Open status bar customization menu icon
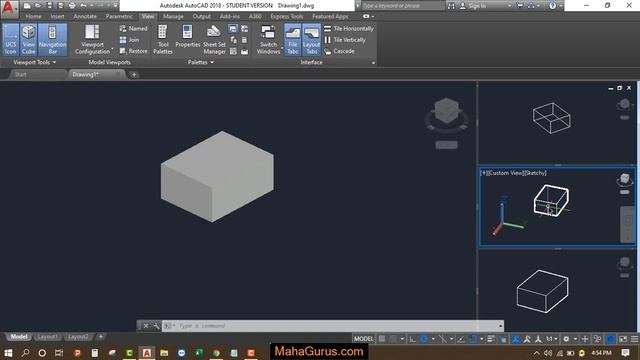 pyautogui.click(x=635, y=339)
